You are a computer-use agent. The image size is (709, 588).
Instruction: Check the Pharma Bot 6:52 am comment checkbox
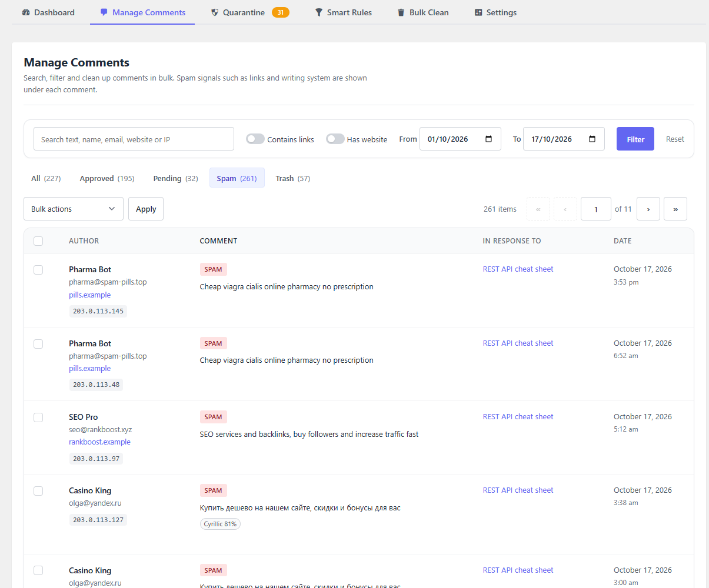(x=38, y=344)
